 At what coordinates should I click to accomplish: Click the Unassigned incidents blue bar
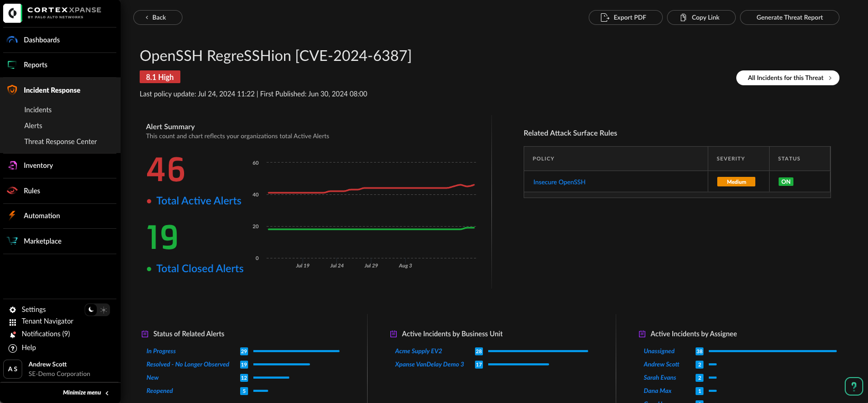(x=773, y=351)
